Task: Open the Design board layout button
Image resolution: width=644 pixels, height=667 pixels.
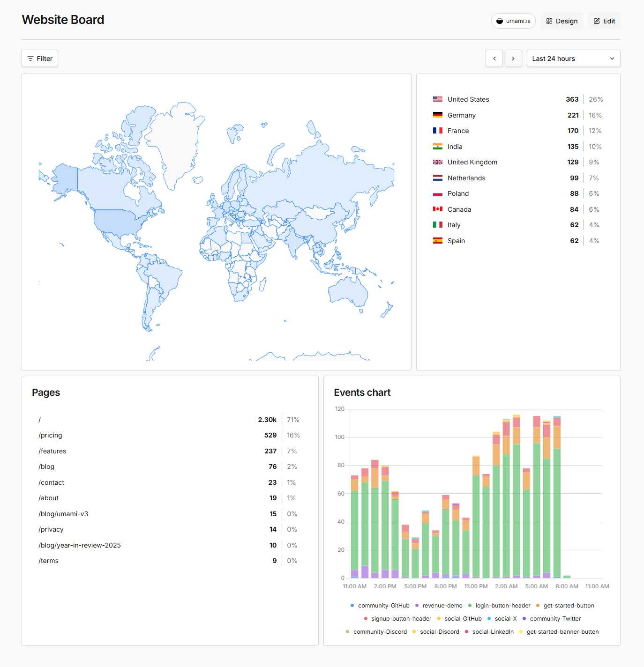Action: pos(562,21)
